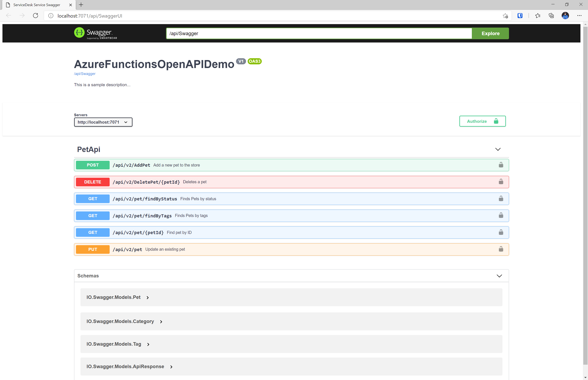Click the lock icon on DELETE DeletePet row
The width and height of the screenshot is (588, 380).
[501, 182]
